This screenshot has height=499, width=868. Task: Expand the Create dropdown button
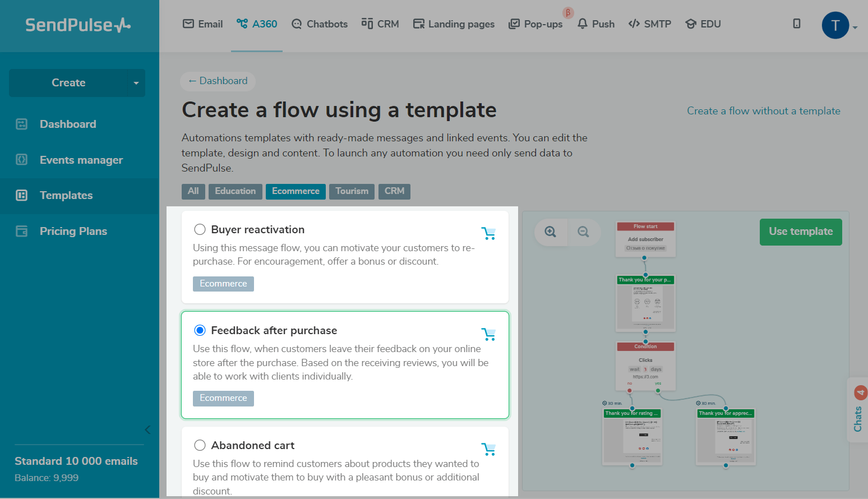tap(136, 83)
